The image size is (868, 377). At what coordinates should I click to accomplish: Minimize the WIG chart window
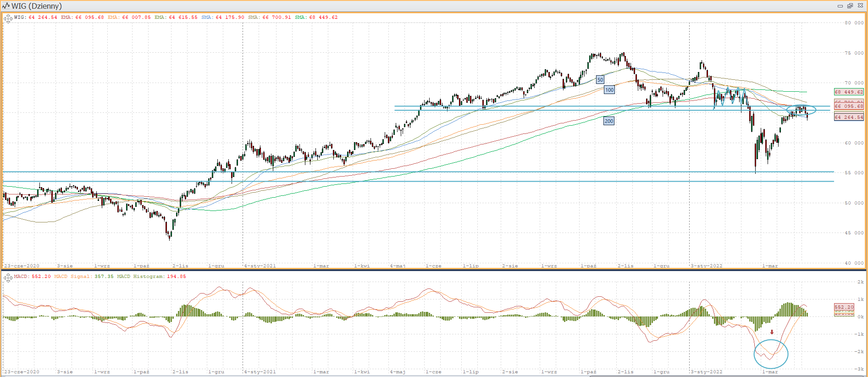pos(840,6)
